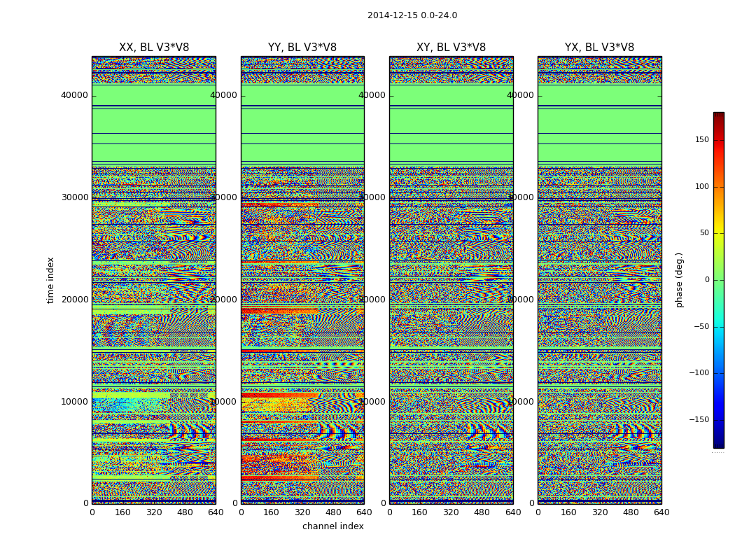This screenshot has height=560, width=735.
Task: Click YX panel x-tick '160'
Action: tap(568, 512)
